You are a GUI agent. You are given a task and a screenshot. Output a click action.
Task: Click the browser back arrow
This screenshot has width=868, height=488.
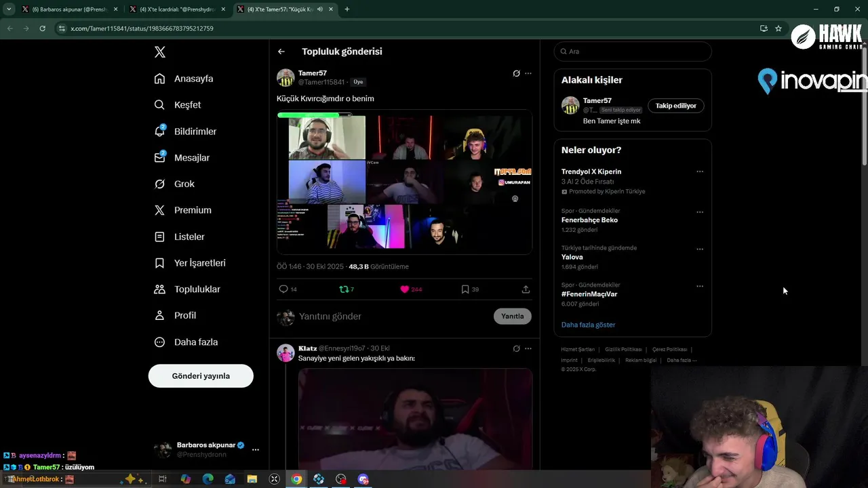pos(9,28)
